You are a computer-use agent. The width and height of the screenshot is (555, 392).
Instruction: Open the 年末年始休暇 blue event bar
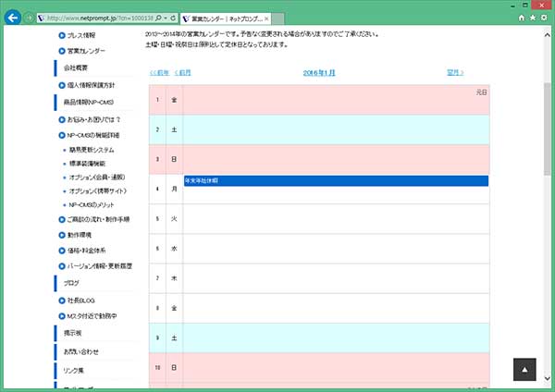336,181
